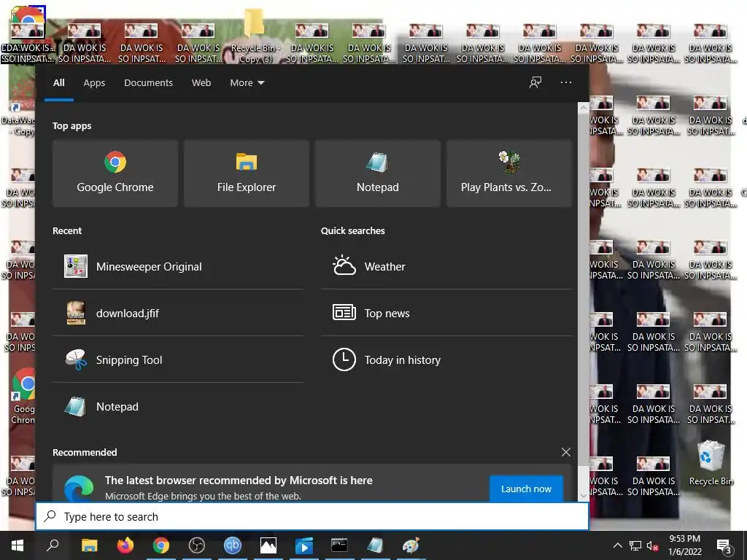Open Notepad on the taskbar
The height and width of the screenshot is (560, 747).
point(375,545)
